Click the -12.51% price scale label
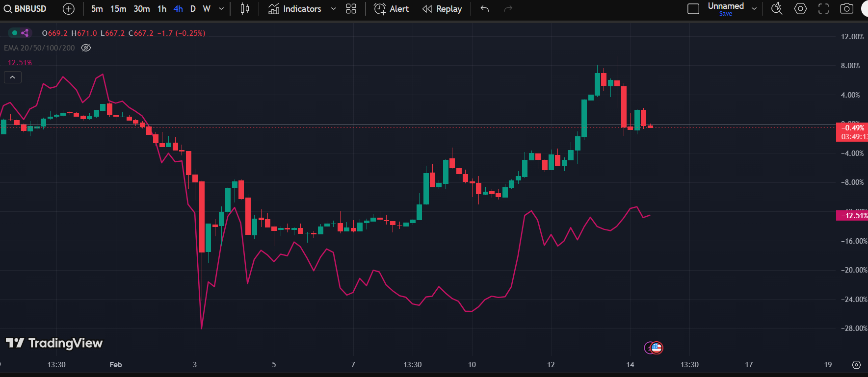This screenshot has height=377, width=868. pyautogui.click(x=852, y=216)
